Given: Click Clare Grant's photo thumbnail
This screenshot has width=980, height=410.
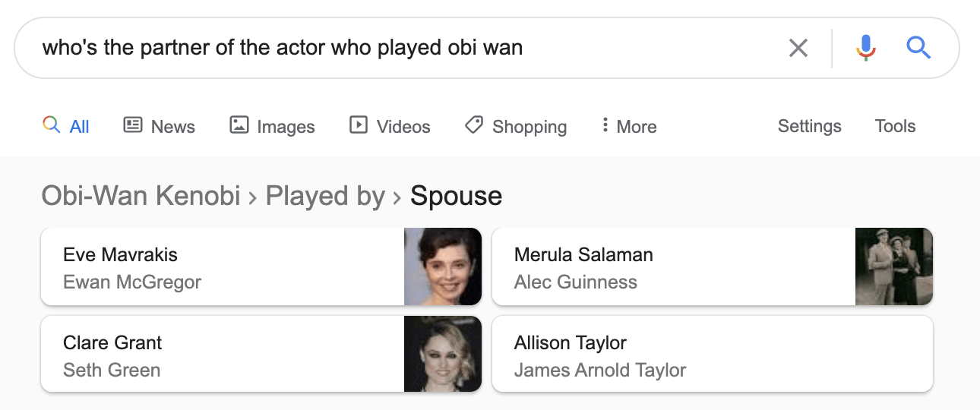Looking at the screenshot, I should pos(443,355).
